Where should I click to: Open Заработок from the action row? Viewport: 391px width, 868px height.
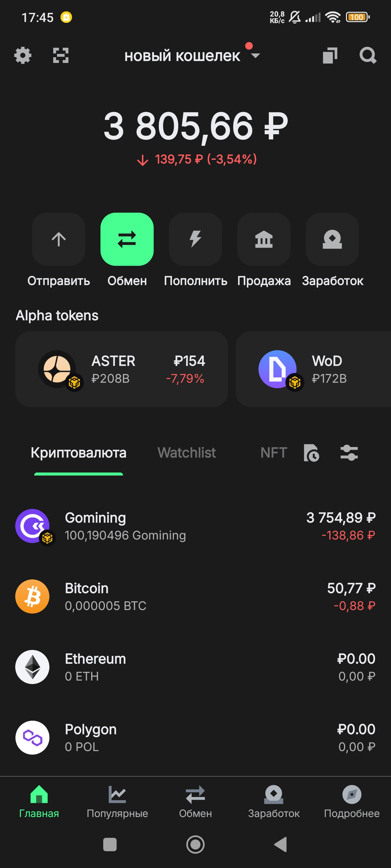pyautogui.click(x=332, y=239)
